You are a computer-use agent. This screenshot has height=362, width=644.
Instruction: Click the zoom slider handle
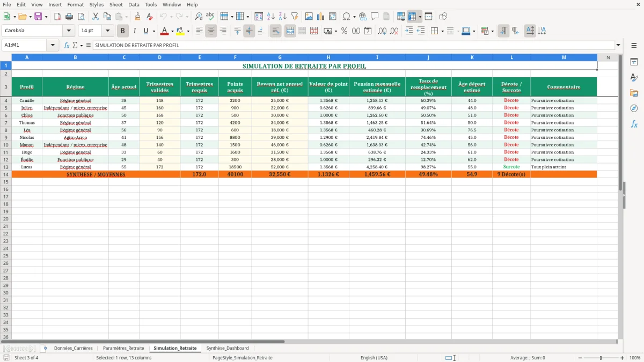coord(601,358)
